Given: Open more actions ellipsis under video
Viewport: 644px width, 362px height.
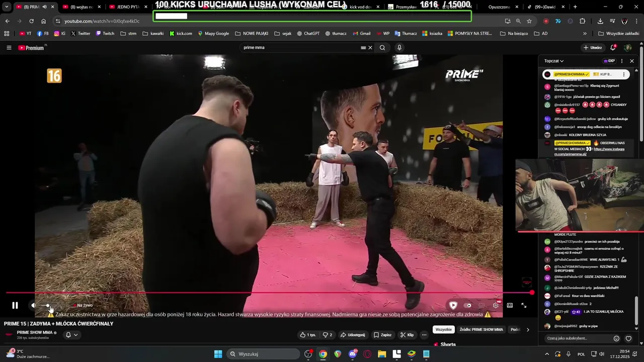Looking at the screenshot, I should 424,335.
